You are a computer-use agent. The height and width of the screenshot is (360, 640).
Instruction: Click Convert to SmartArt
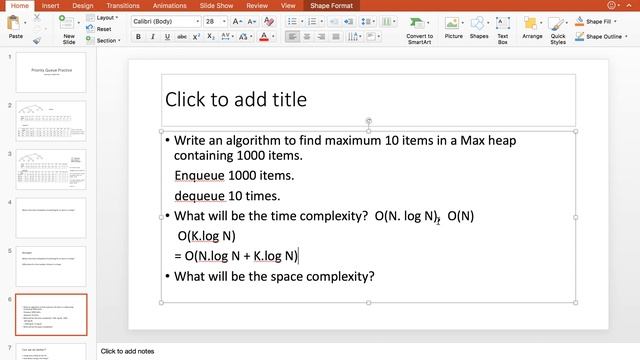419,30
